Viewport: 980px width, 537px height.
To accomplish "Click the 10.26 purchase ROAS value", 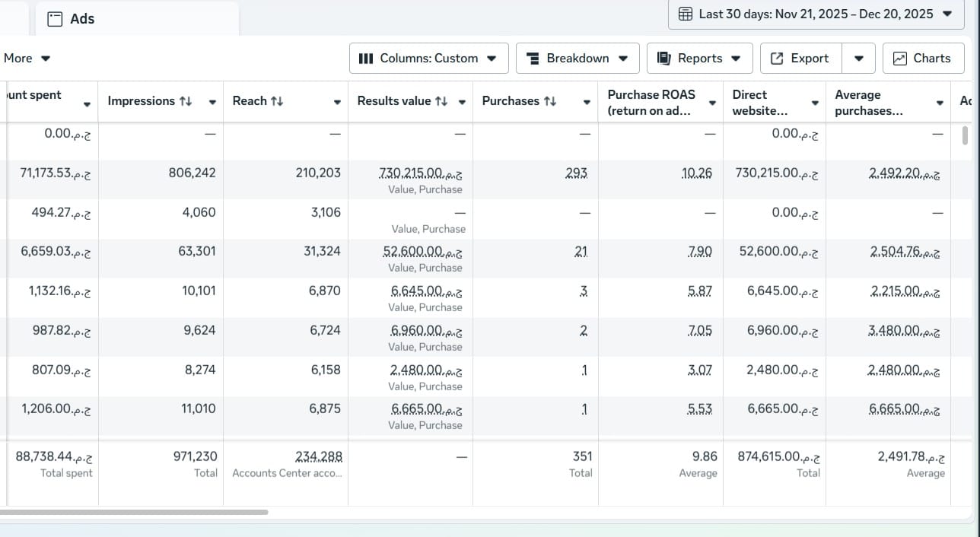I will (697, 173).
